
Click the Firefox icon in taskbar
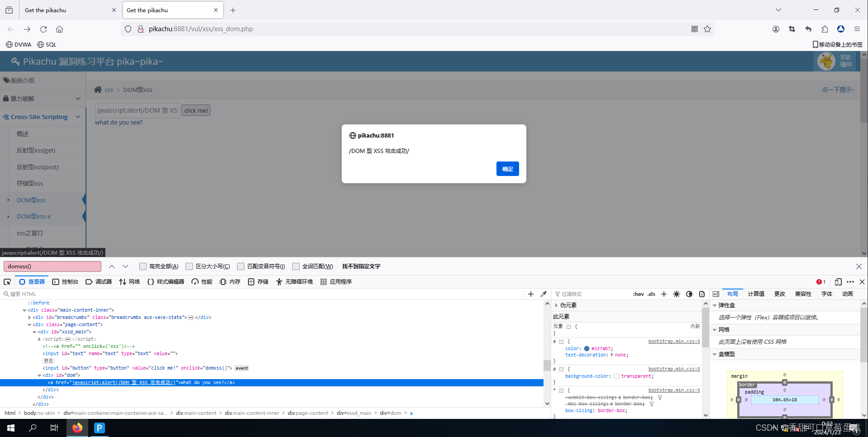click(x=77, y=427)
